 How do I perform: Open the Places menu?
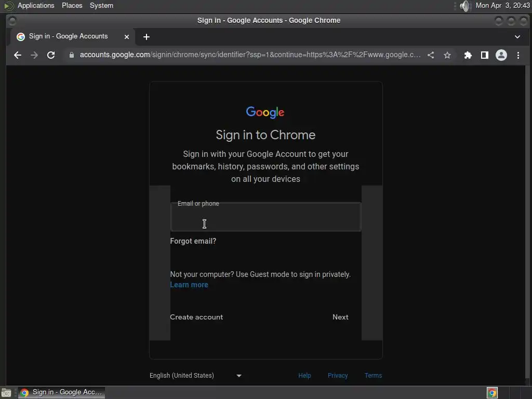[72, 5]
